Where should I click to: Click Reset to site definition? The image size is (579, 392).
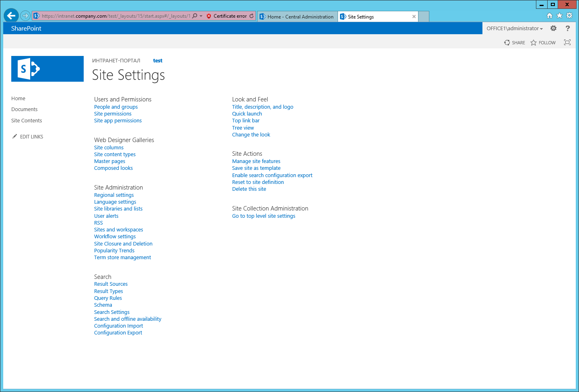pos(258,182)
